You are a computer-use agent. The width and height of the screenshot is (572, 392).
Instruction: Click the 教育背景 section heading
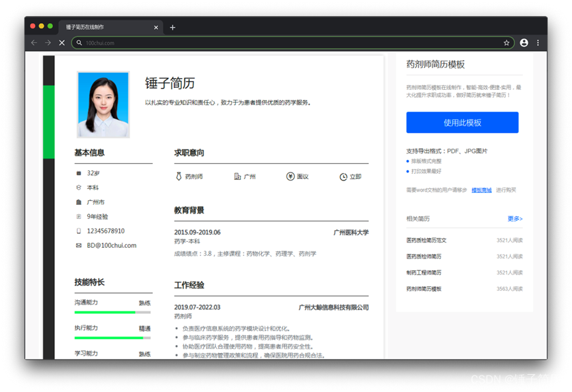tap(189, 210)
